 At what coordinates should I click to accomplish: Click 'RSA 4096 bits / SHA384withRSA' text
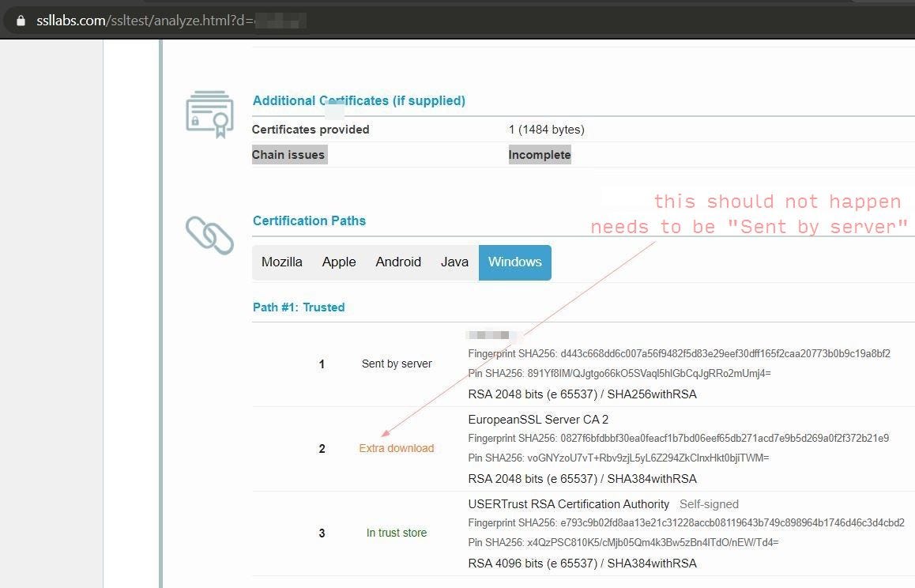point(582,563)
